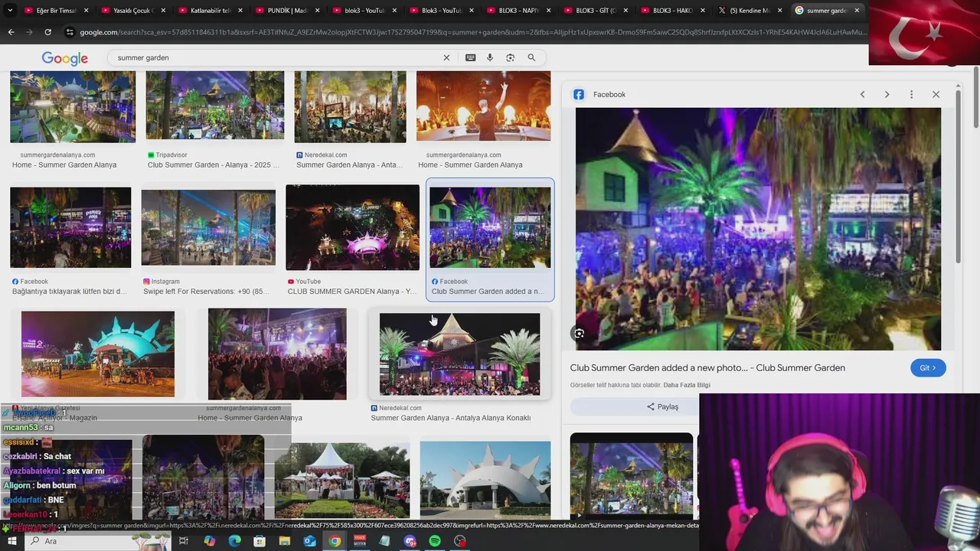Open site info icon in address bar
The height and width of the screenshot is (551, 980).
[70, 32]
